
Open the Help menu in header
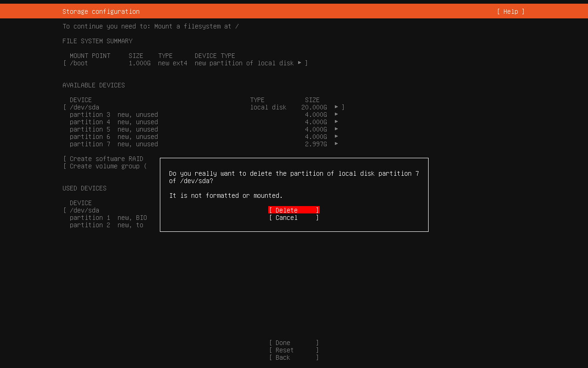[x=510, y=11]
